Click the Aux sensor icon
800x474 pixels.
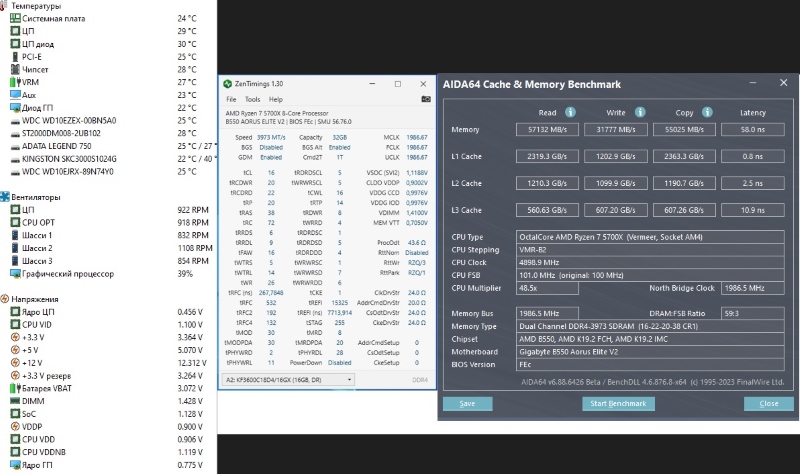pyautogui.click(x=15, y=95)
